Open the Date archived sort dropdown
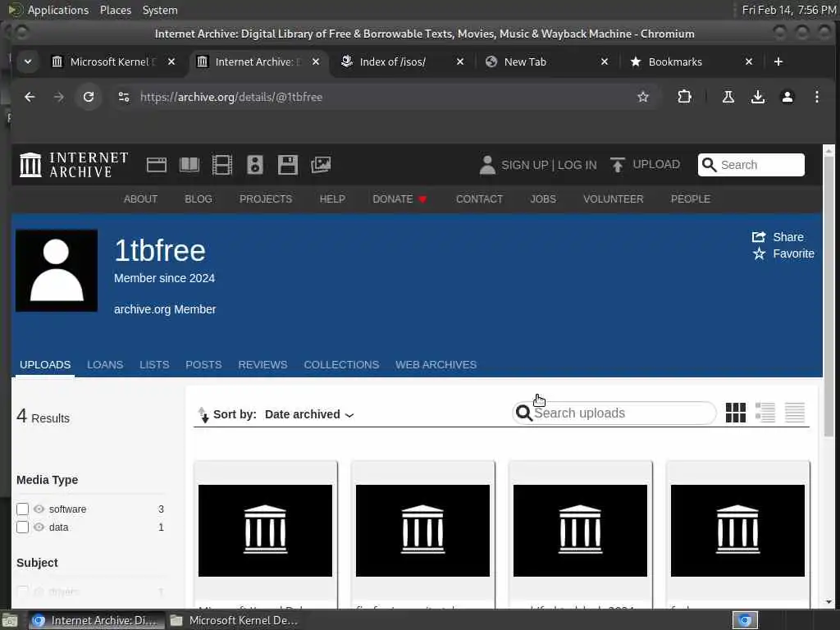Viewport: 840px width, 630px height. pyautogui.click(x=309, y=414)
